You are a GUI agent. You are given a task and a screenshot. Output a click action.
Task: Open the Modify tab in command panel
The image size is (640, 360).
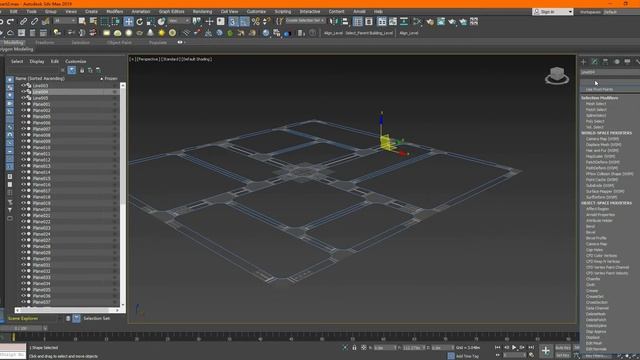pos(595,62)
